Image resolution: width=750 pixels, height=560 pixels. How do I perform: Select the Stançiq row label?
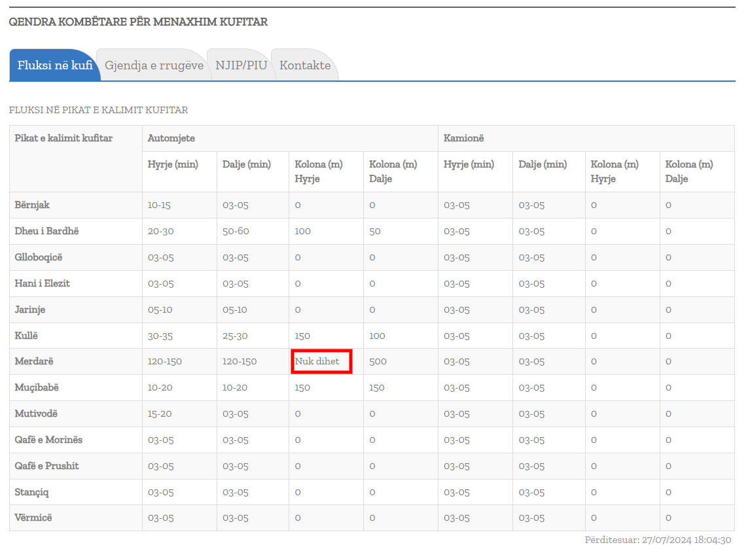pyautogui.click(x=31, y=492)
